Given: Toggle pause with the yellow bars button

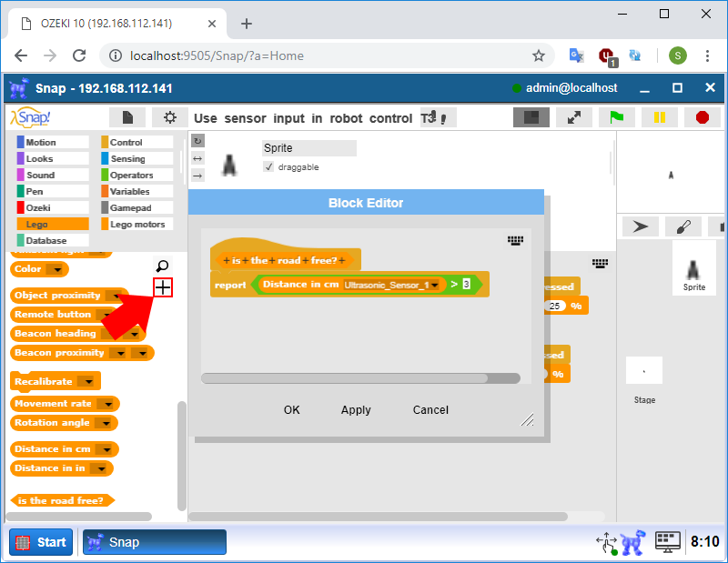Looking at the screenshot, I should pyautogui.click(x=659, y=117).
